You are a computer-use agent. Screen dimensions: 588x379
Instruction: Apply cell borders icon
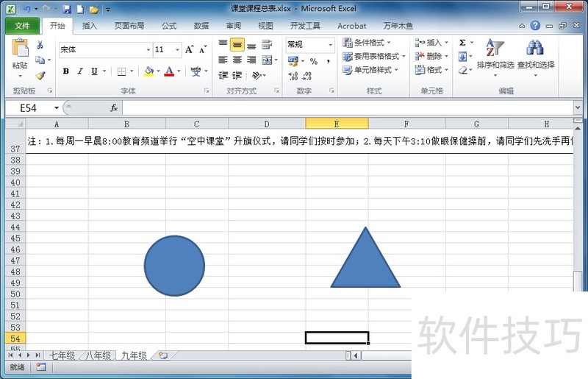point(121,71)
